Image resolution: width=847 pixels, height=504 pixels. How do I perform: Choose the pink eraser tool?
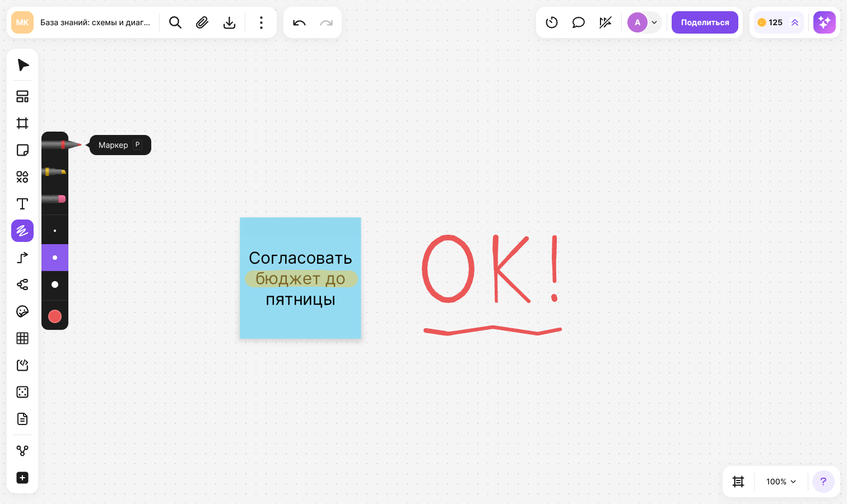tap(55, 199)
